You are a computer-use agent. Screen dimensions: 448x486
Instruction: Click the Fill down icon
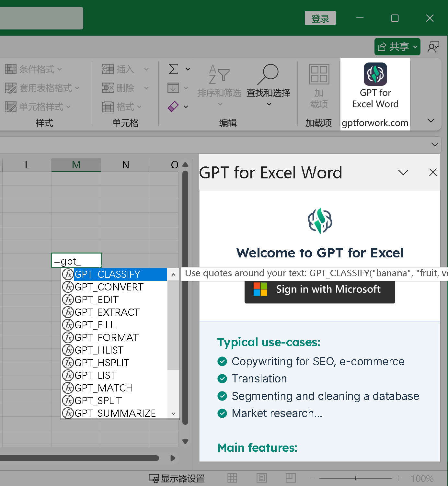click(x=173, y=88)
